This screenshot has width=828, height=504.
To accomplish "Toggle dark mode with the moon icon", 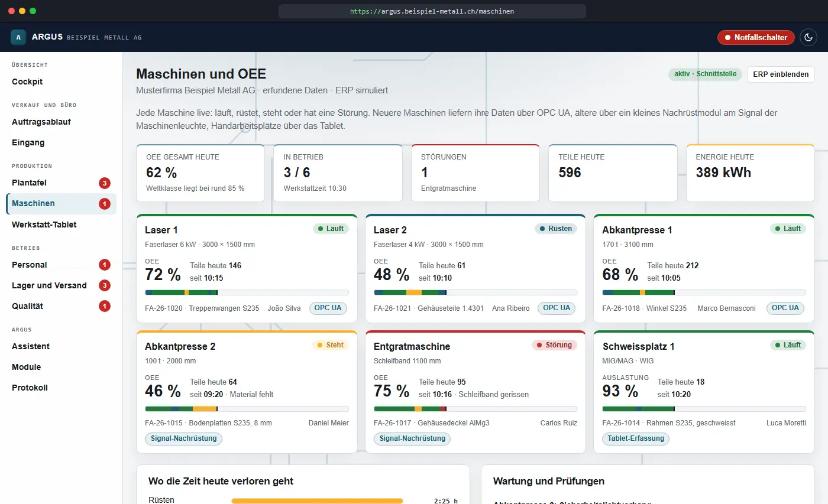I will coord(808,37).
